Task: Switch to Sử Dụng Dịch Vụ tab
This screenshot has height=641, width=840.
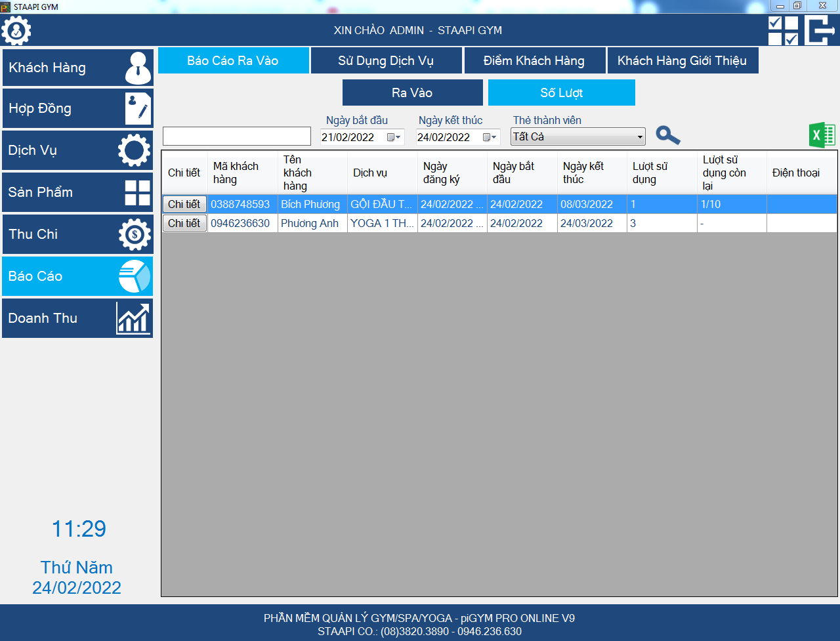Action: (x=386, y=61)
